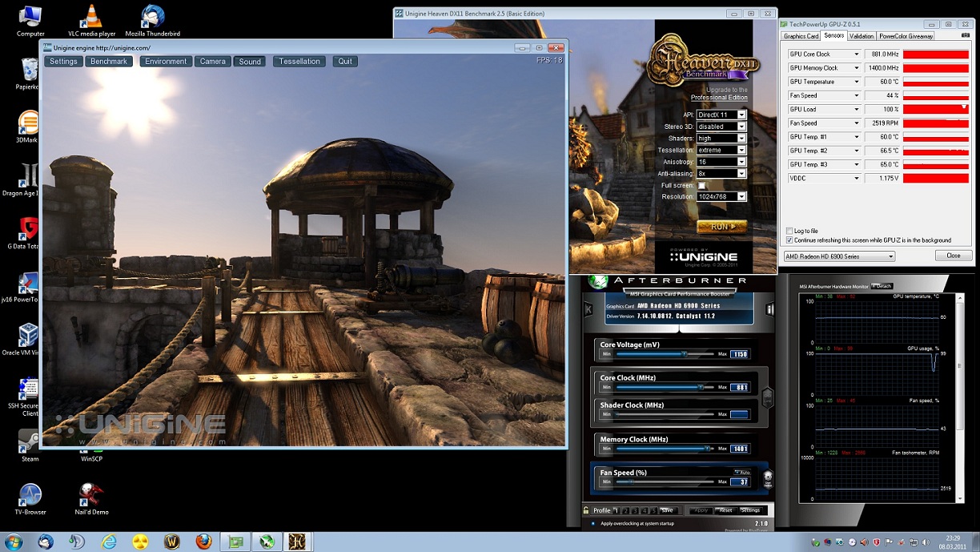Open the Anti-aliasing dropdown
This screenshot has width=980, height=552.
721,173
